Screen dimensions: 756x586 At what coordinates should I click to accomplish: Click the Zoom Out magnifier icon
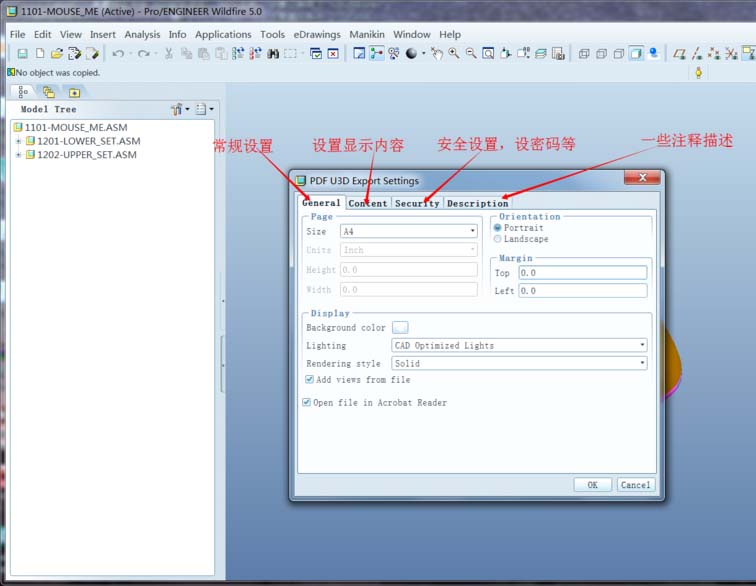pyautogui.click(x=471, y=54)
